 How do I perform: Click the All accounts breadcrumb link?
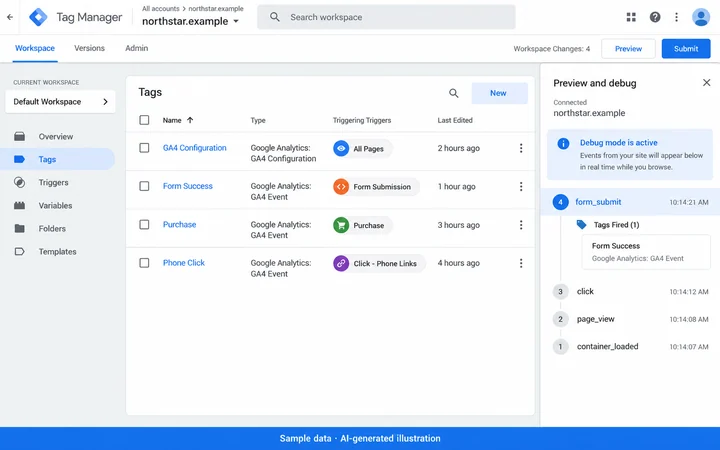coord(160,8)
